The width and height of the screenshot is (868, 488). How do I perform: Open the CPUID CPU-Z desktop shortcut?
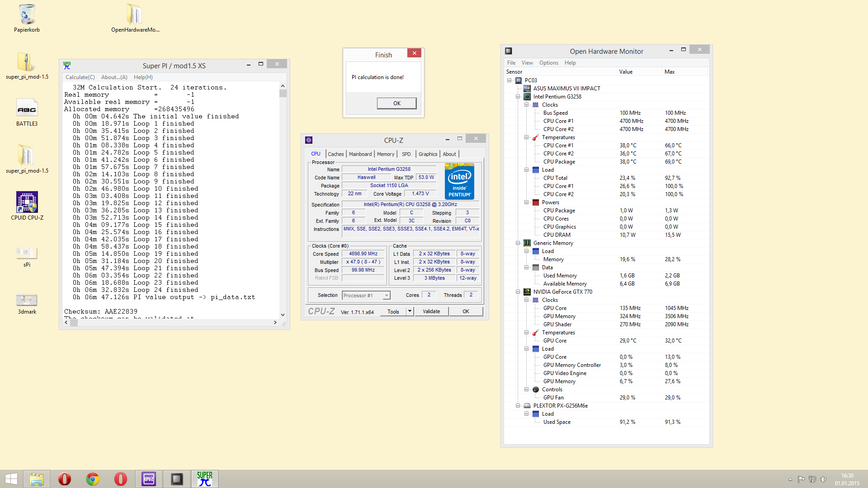27,202
